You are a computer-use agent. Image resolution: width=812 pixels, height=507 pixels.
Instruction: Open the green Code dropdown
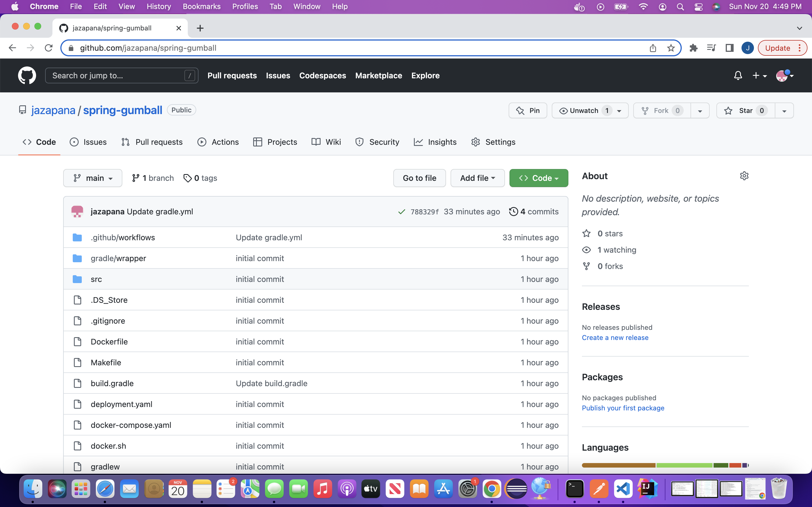(538, 178)
